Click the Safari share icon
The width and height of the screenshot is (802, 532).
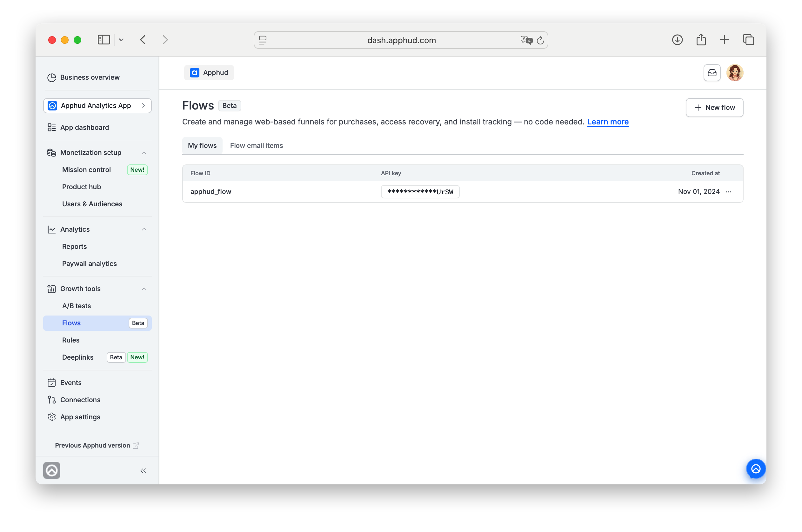702,39
